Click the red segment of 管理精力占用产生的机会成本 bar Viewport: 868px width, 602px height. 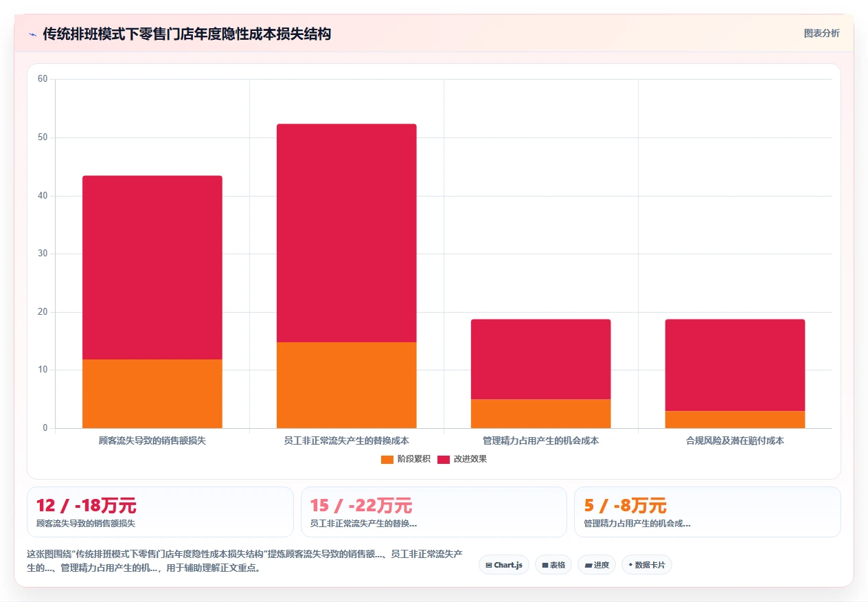click(x=541, y=359)
